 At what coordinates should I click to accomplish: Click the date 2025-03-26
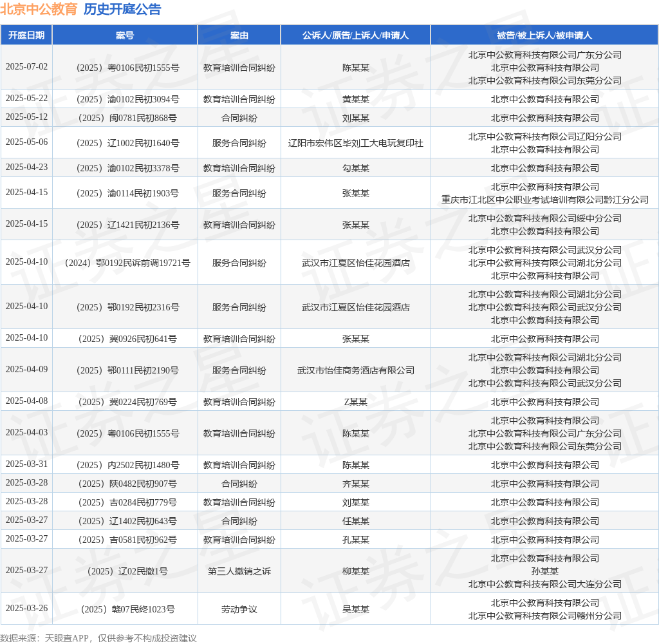[x=26, y=608]
